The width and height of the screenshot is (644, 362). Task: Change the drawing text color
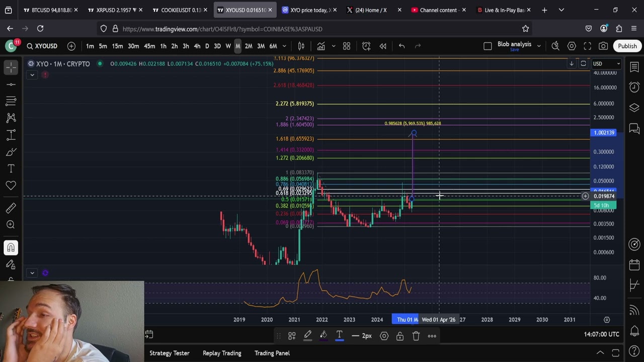[x=340, y=336]
